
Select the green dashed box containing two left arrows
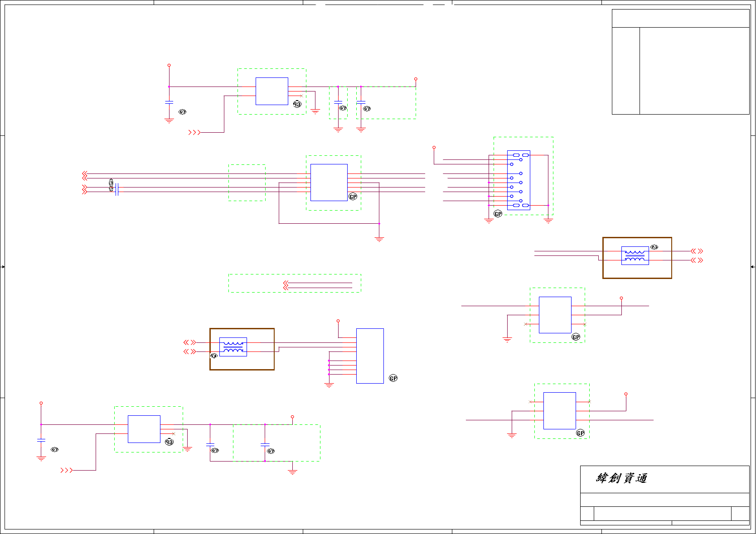(x=295, y=283)
